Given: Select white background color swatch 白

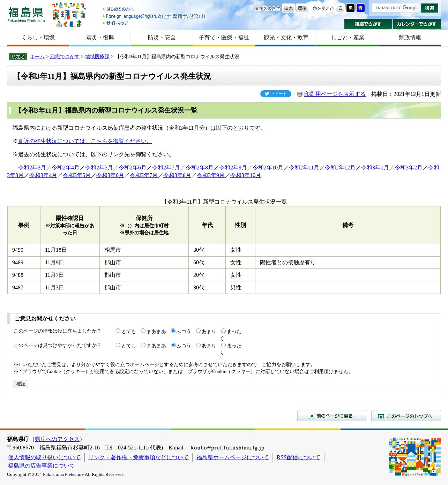Looking at the screenshot, I should coord(341,8).
